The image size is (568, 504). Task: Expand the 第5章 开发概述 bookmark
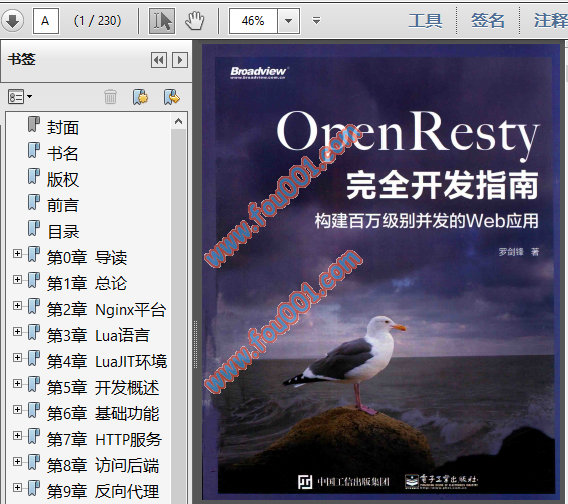click(17, 383)
